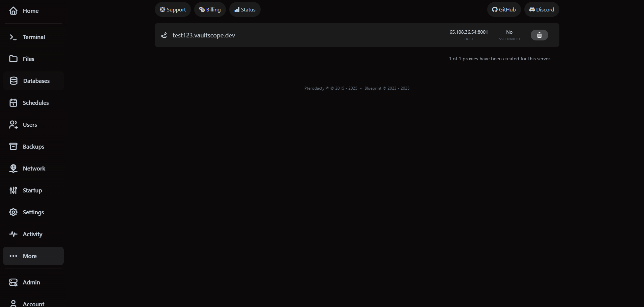Viewport: 644px width, 307px height.
Task: Open the Files section icon
Action: (x=13, y=59)
